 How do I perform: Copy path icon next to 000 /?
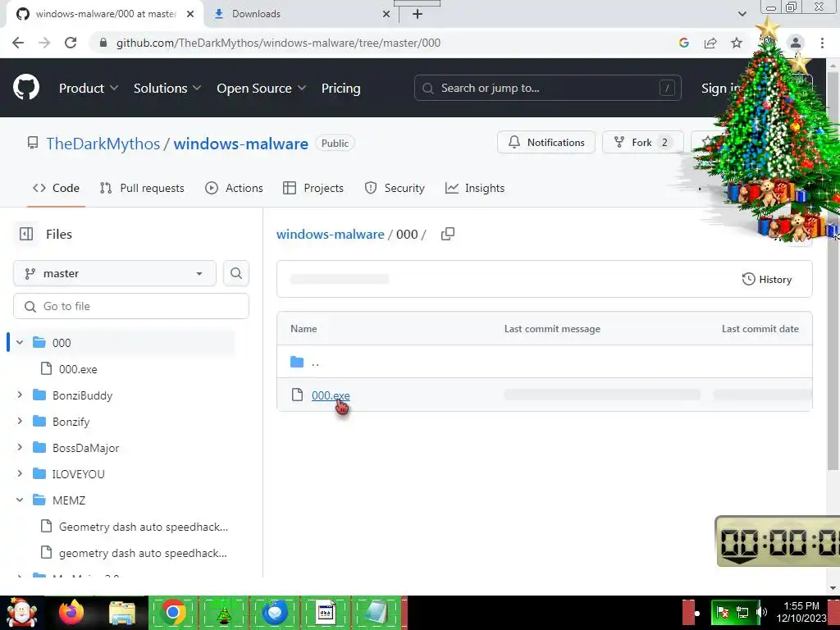(448, 234)
